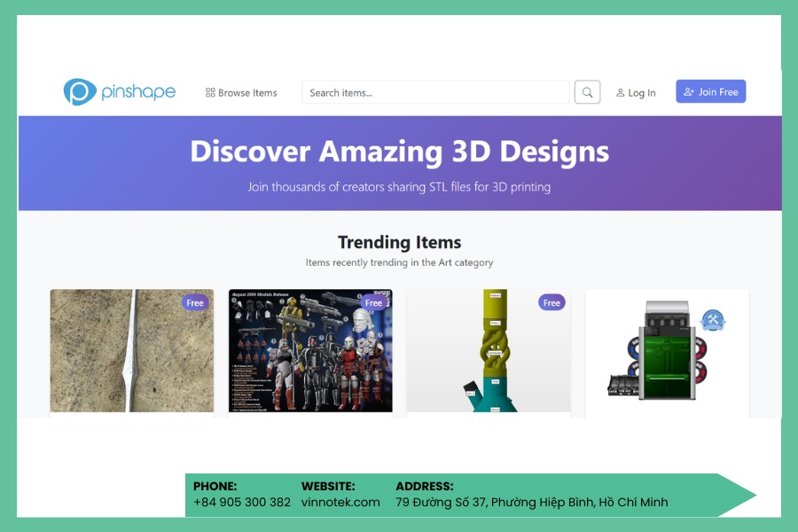Click the magnifying glass search button

click(x=587, y=92)
